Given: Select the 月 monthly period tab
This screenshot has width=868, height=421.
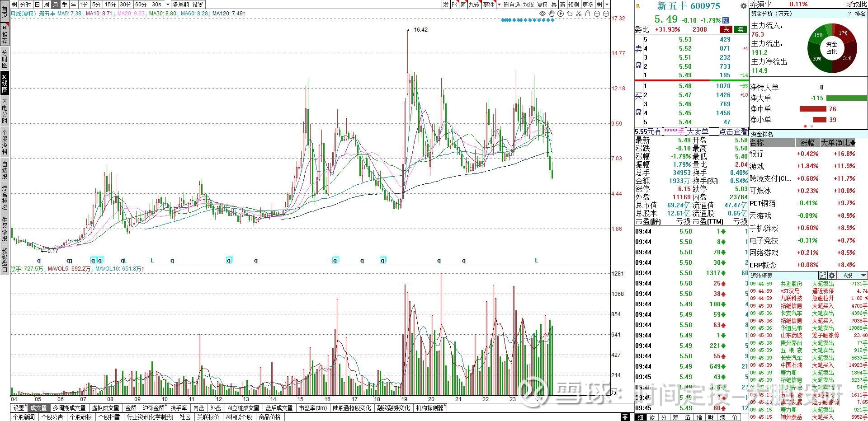Looking at the screenshot, I should coord(55,5).
